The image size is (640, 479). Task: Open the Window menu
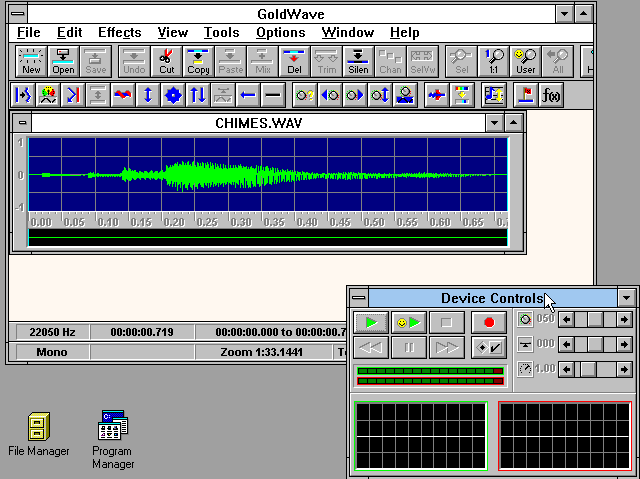(x=348, y=33)
